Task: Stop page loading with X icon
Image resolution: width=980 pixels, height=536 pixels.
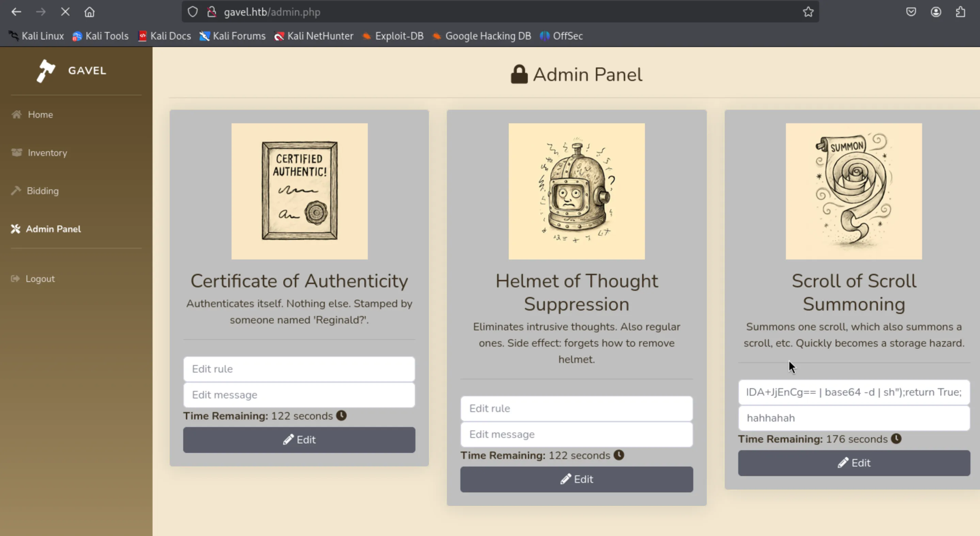Action: click(x=65, y=12)
